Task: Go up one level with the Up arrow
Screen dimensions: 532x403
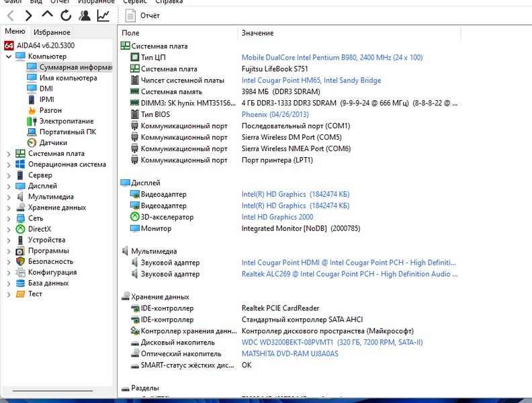Action: pos(47,15)
